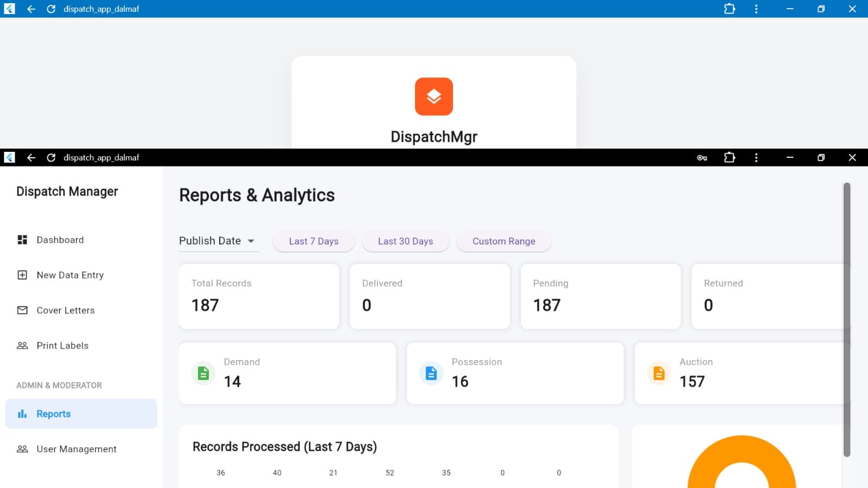Viewport: 868px width, 488px height.
Task: Click the orange Auction document icon
Action: coord(659,373)
